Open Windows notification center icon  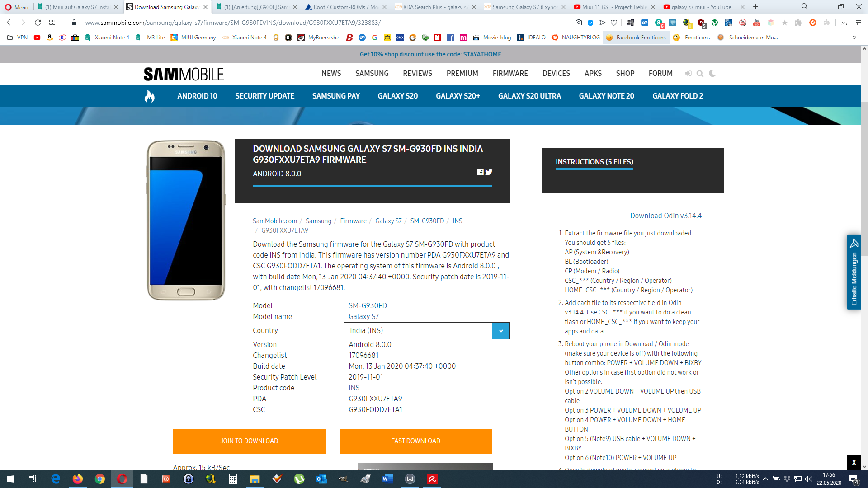click(x=854, y=479)
